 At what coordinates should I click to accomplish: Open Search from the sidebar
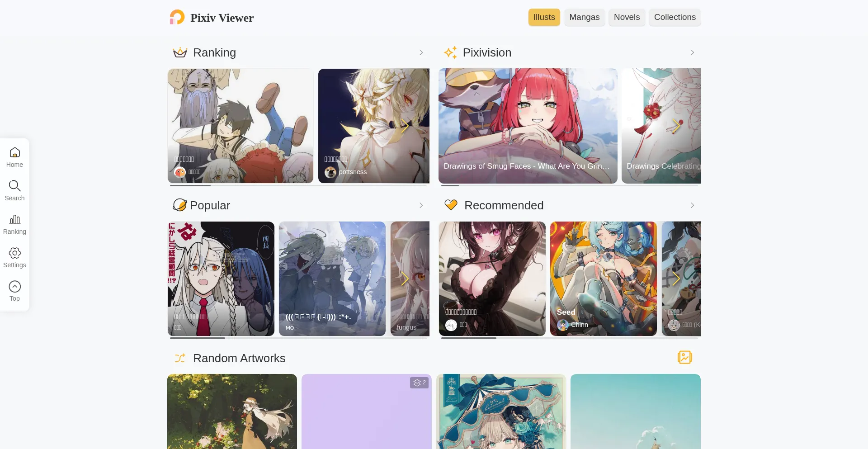(x=14, y=186)
